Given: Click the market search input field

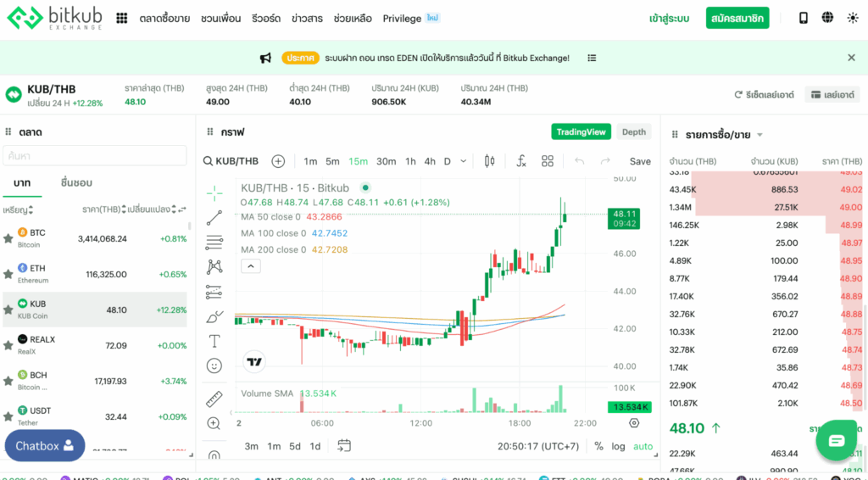Looking at the screenshot, I should coord(95,155).
